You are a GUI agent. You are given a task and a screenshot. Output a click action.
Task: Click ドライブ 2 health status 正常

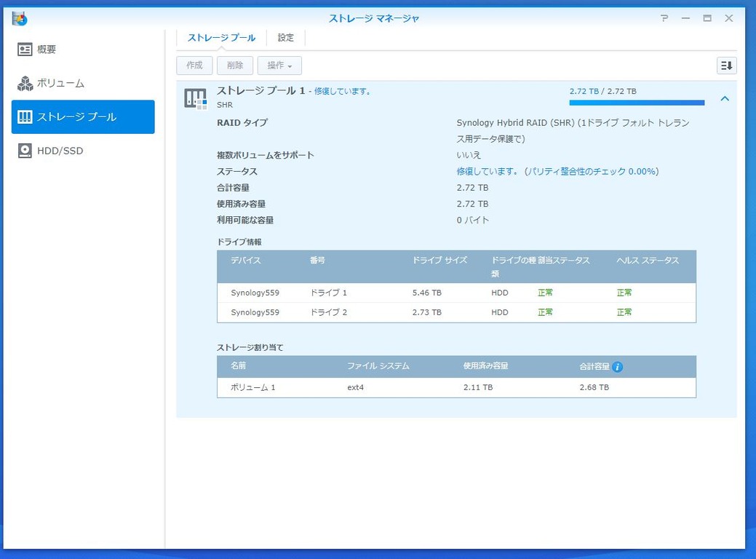(x=624, y=312)
